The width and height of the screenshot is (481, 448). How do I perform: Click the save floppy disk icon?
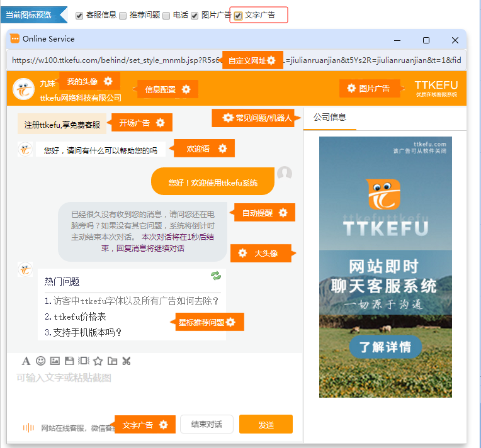pyautogui.click(x=69, y=361)
